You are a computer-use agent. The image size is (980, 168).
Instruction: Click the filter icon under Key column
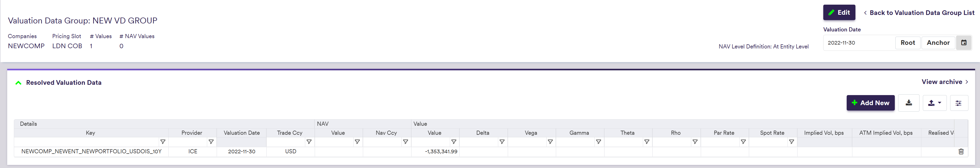point(163,142)
